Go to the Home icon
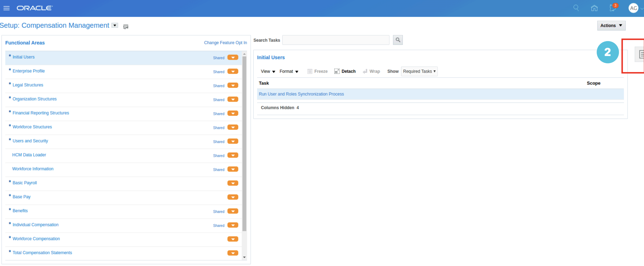Viewport: 644px width, 266px height. [x=594, y=8]
